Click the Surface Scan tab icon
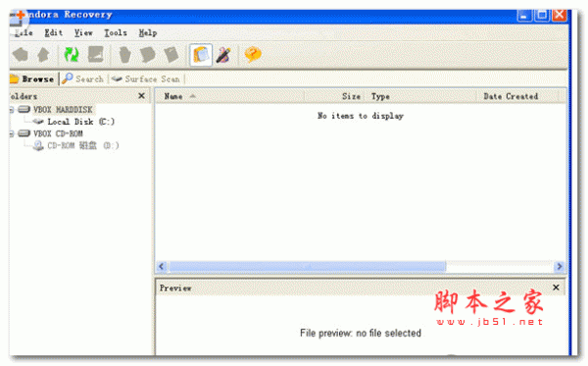This screenshot has width=588, height=366. (117, 78)
